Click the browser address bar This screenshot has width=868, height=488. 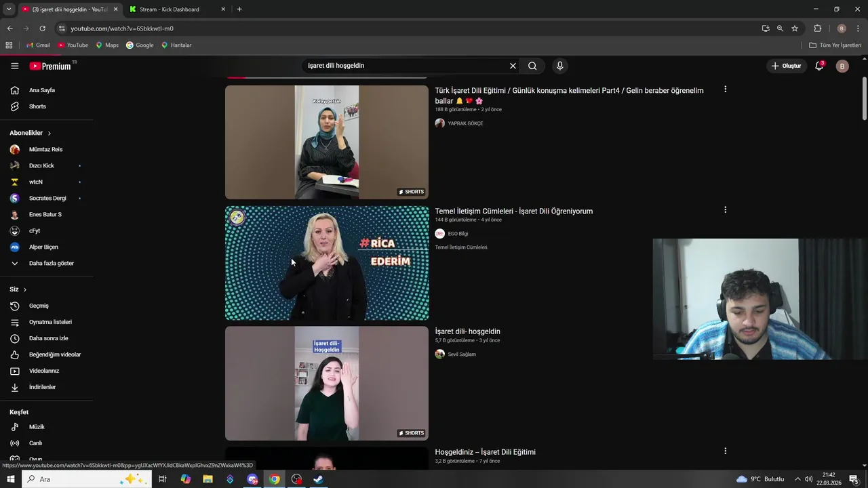click(x=407, y=28)
